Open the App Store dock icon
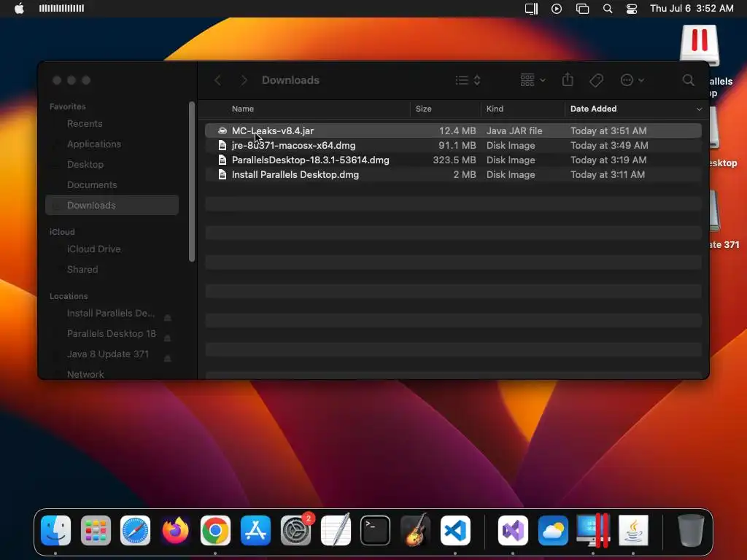Image resolution: width=747 pixels, height=560 pixels. click(x=256, y=530)
